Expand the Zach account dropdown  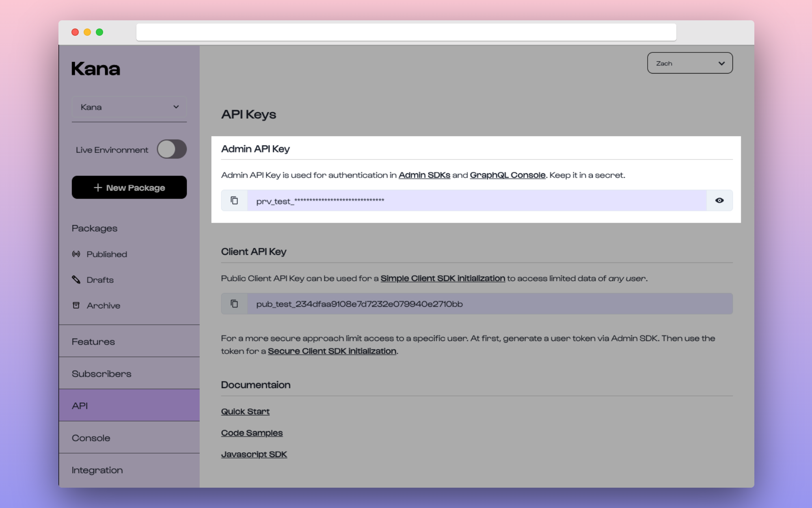point(689,63)
